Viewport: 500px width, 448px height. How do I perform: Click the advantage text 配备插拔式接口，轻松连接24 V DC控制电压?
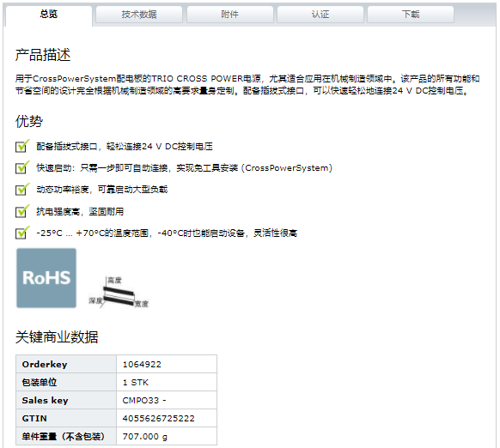click(125, 146)
